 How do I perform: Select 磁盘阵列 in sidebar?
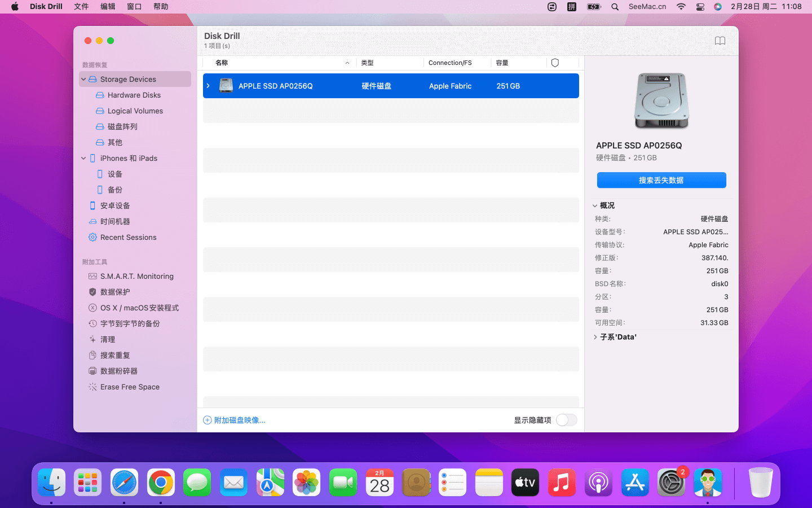coord(122,126)
